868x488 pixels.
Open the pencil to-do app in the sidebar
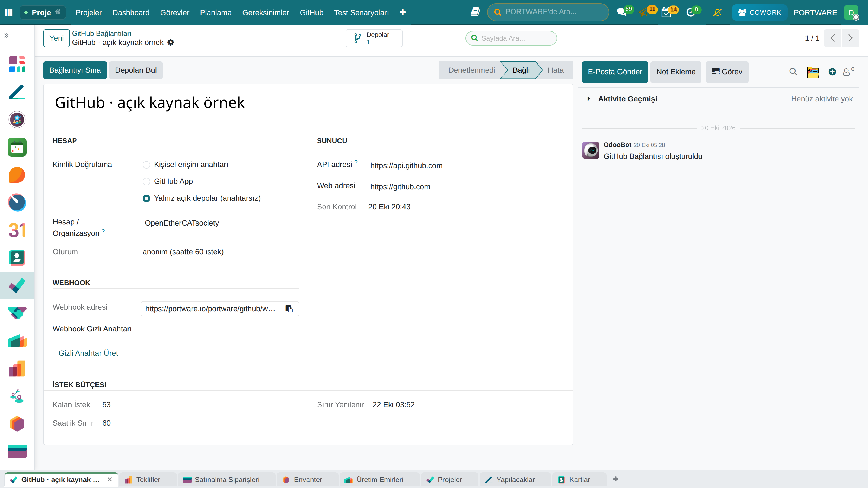17,92
